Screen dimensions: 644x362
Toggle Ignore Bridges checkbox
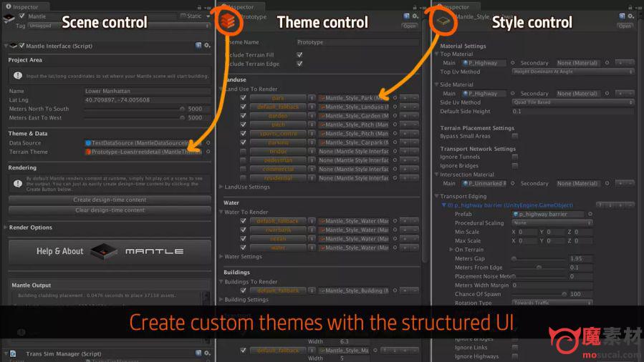pos(514,166)
